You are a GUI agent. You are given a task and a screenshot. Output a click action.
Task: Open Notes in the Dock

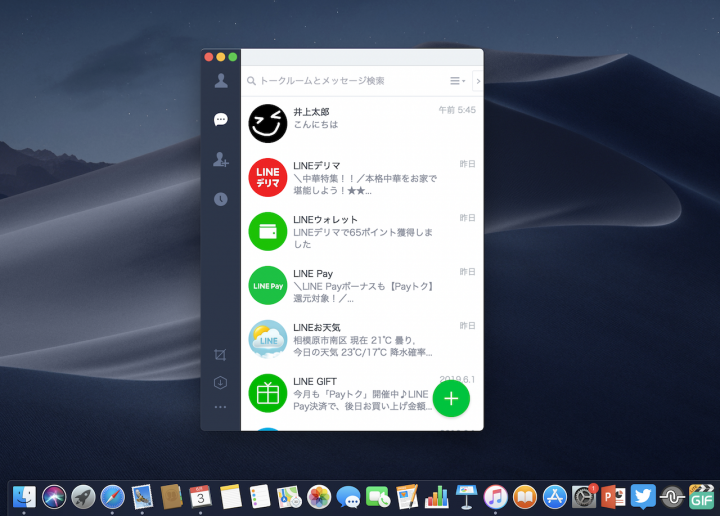[231, 497]
